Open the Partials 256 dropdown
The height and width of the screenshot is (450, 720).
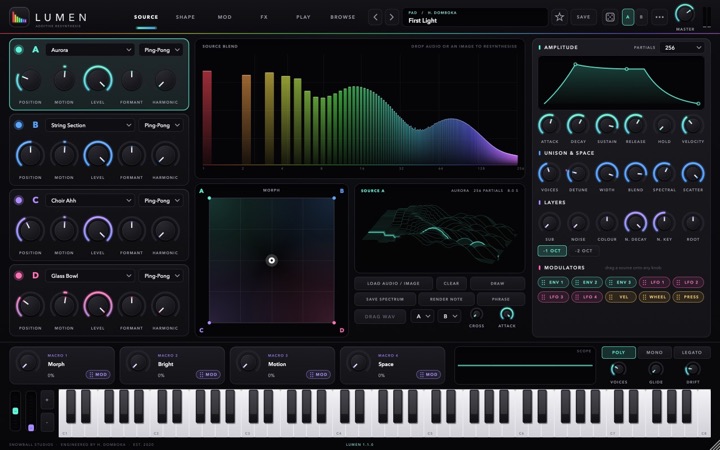click(682, 47)
